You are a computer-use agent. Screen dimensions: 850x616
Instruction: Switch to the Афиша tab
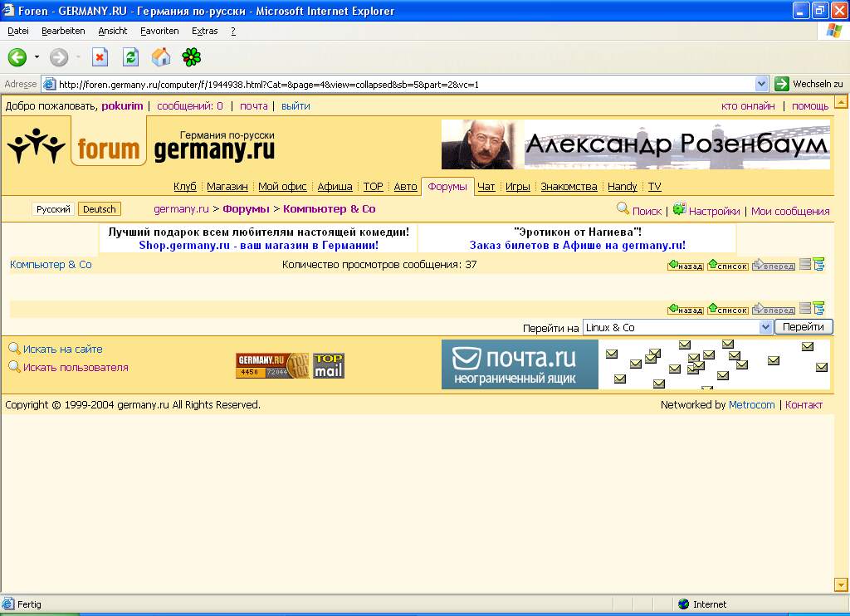click(x=335, y=187)
